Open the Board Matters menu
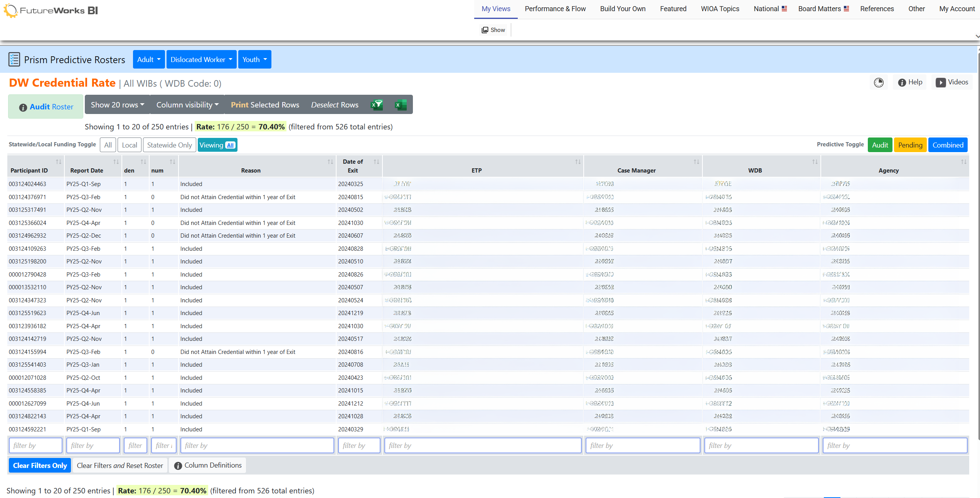The width and height of the screenshot is (980, 498). coord(823,9)
